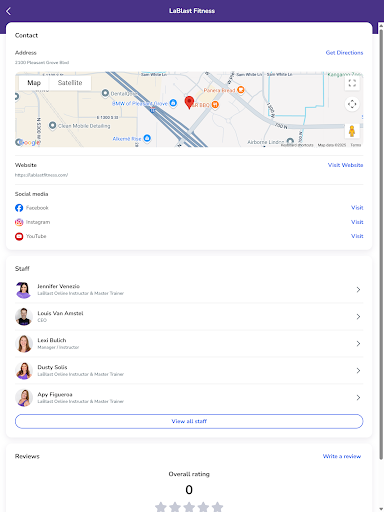Click the map camera controls button
Viewport: 384px width, 512px height.
point(352,104)
